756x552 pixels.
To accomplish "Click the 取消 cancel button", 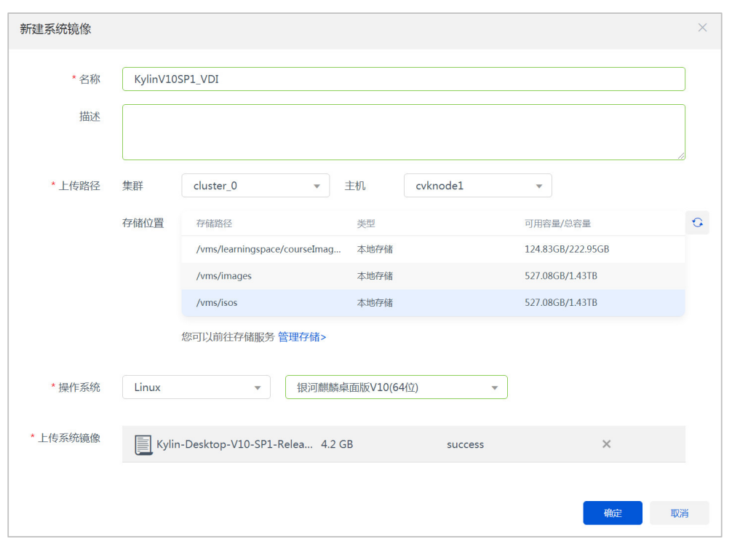I will point(679,513).
